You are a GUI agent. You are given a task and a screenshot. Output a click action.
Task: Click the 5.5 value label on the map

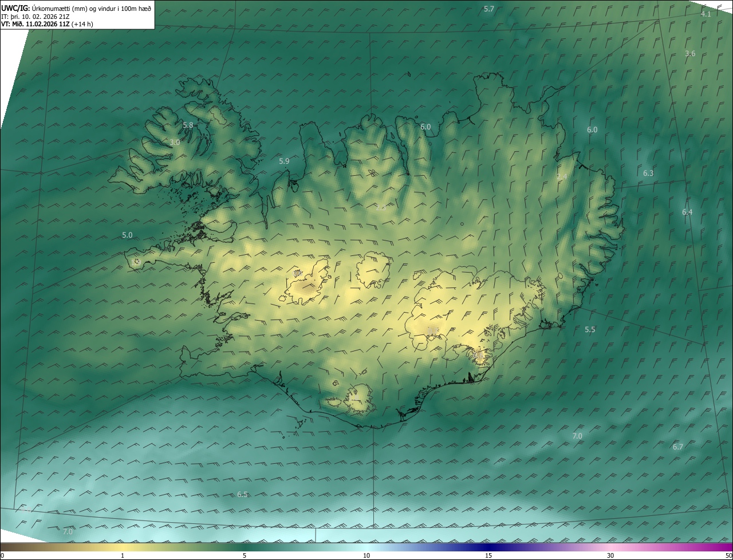[x=590, y=329]
